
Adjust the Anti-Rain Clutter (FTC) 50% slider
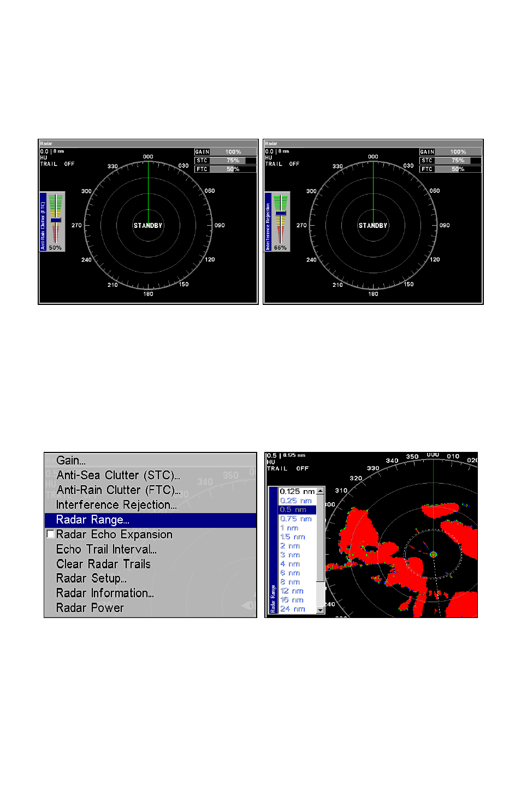pyautogui.click(x=56, y=220)
